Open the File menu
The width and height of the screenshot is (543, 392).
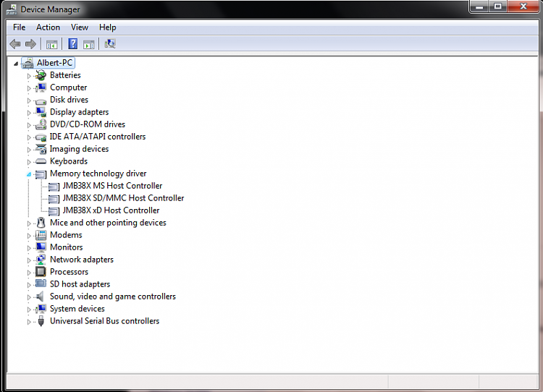(19, 27)
